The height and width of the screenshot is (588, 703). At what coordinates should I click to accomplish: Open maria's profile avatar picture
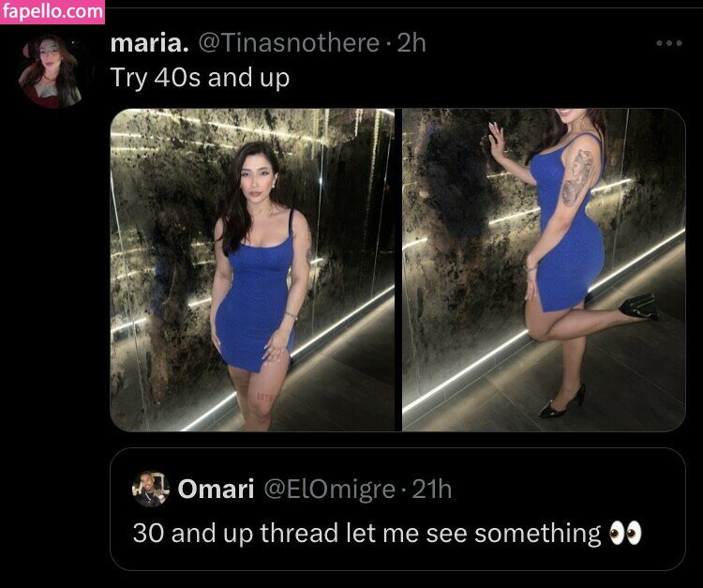pos(51,71)
